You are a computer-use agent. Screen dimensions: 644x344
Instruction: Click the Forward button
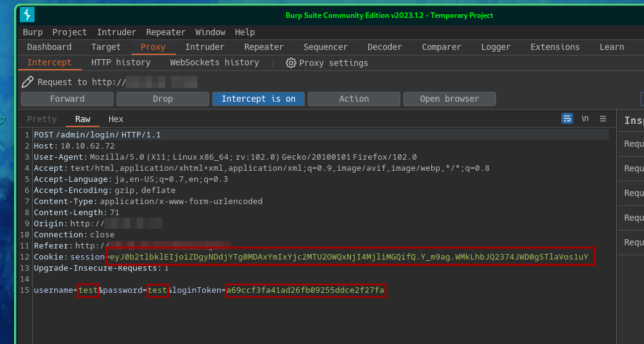[x=67, y=99]
